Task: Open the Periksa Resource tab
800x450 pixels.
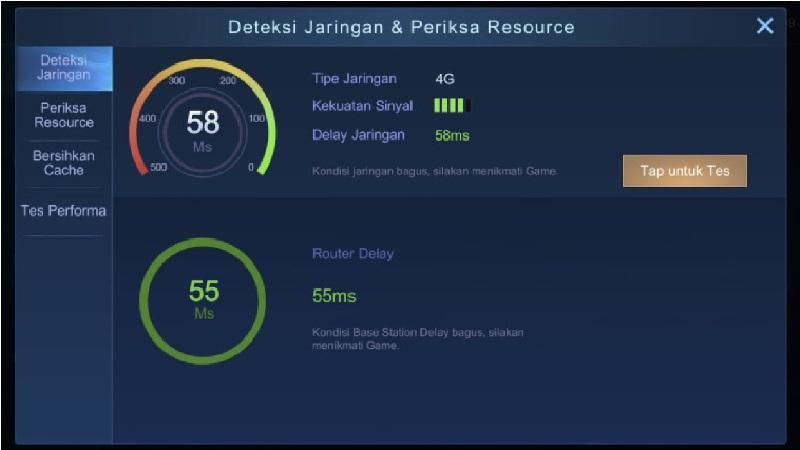Action: pos(64,115)
